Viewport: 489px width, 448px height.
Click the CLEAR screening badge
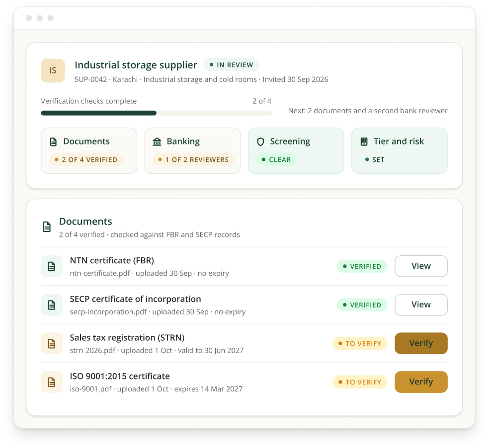point(277,159)
